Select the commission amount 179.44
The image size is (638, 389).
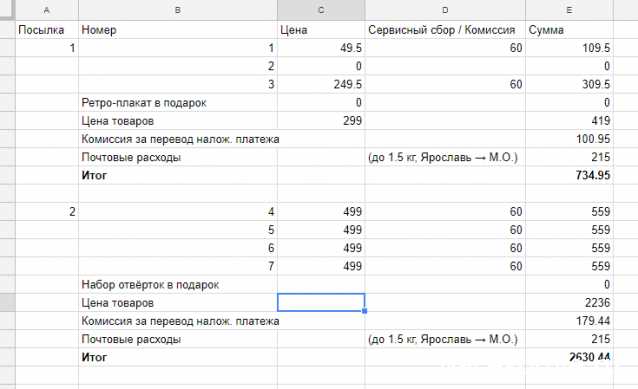pos(569,321)
